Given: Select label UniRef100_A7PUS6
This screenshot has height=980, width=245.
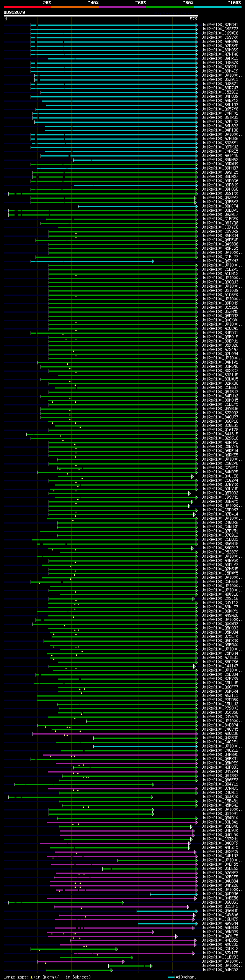Looking at the screenshot, I should pos(220,139).
